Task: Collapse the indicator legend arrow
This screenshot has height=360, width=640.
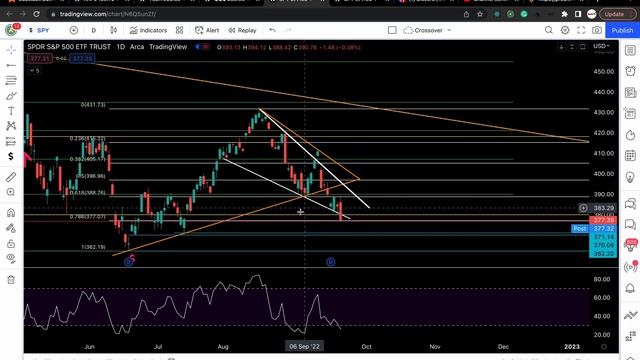Action: click(x=34, y=71)
